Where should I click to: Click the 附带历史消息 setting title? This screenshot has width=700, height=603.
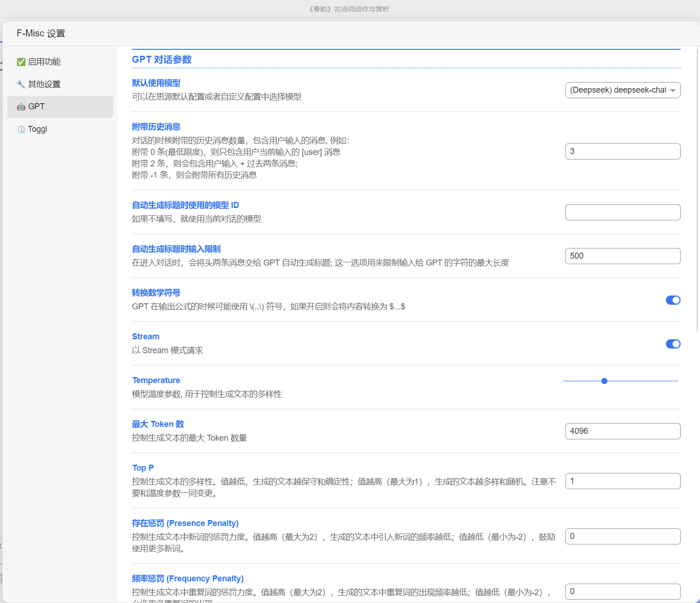pos(156,127)
